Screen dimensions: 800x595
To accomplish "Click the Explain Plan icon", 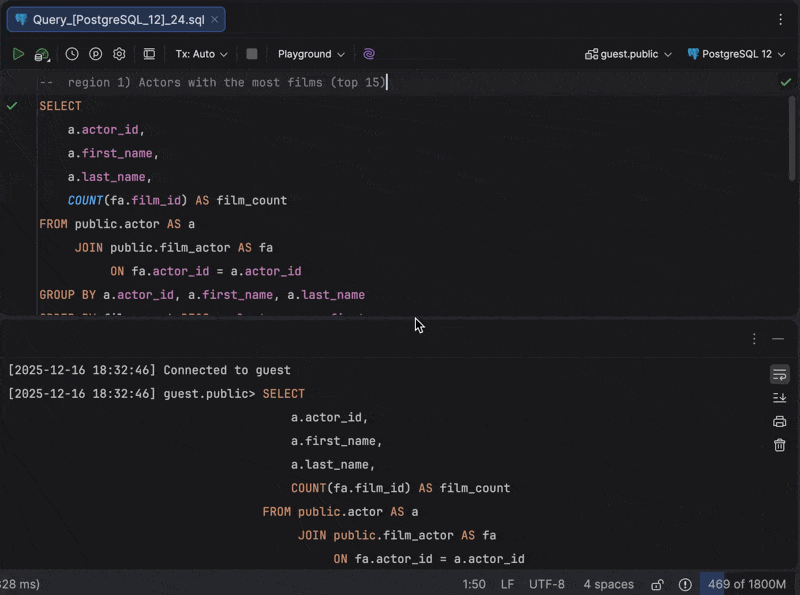I will (96, 54).
